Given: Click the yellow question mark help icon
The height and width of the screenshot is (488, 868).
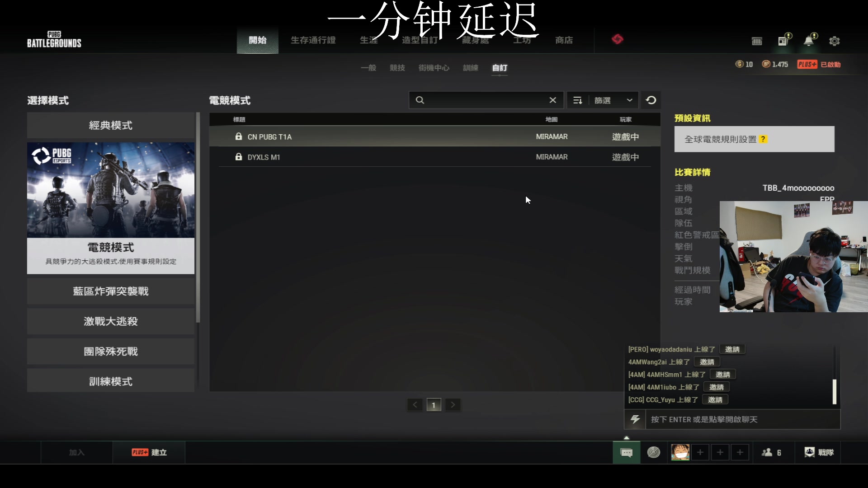Looking at the screenshot, I should point(763,139).
